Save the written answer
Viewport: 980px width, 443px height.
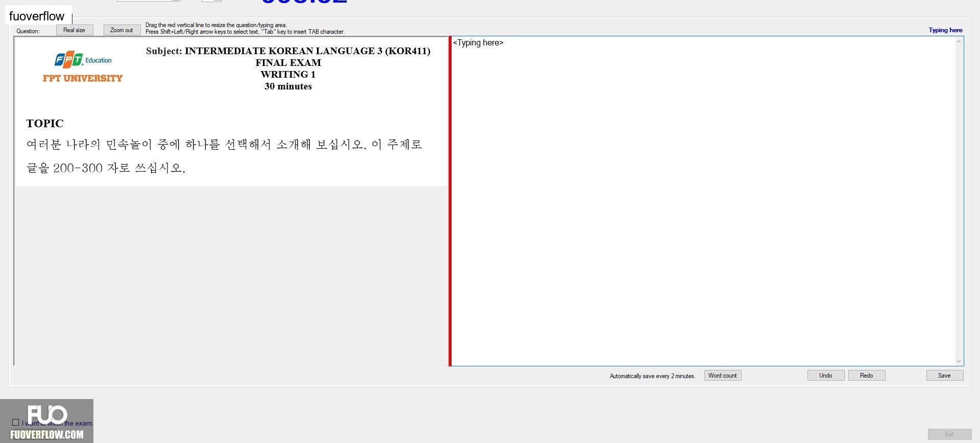coord(945,376)
